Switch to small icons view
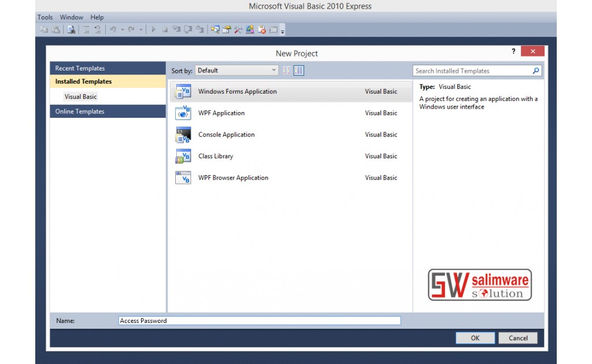The height and width of the screenshot is (364, 592). (x=287, y=70)
